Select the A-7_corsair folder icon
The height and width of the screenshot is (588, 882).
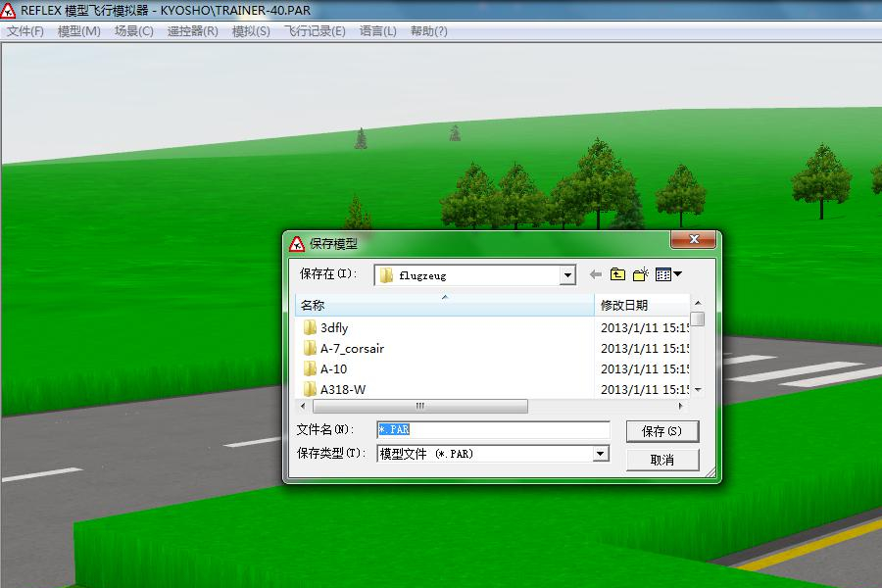click(310, 348)
